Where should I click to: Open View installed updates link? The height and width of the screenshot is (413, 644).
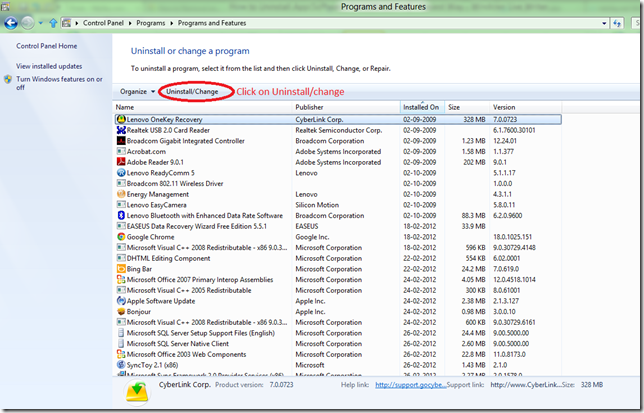pos(49,66)
